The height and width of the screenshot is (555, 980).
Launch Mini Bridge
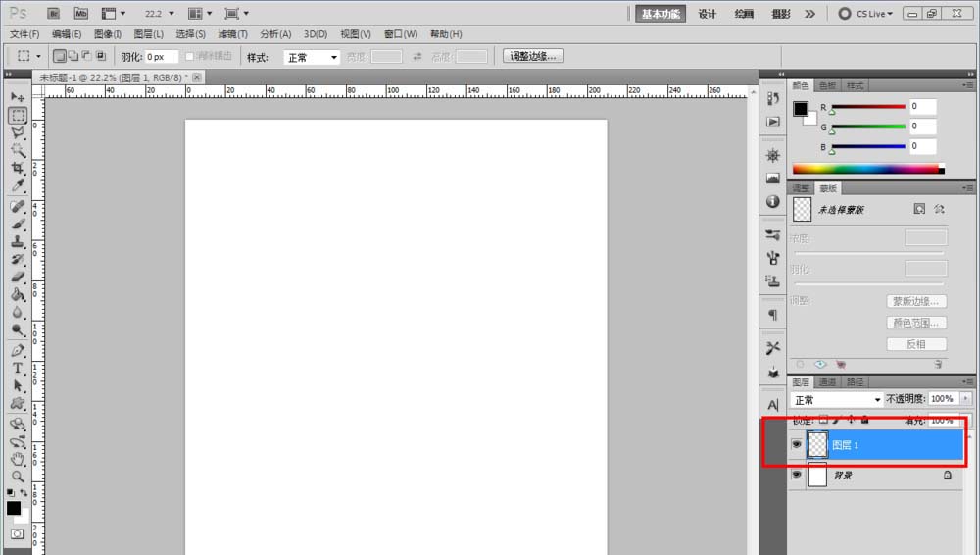[x=81, y=13]
